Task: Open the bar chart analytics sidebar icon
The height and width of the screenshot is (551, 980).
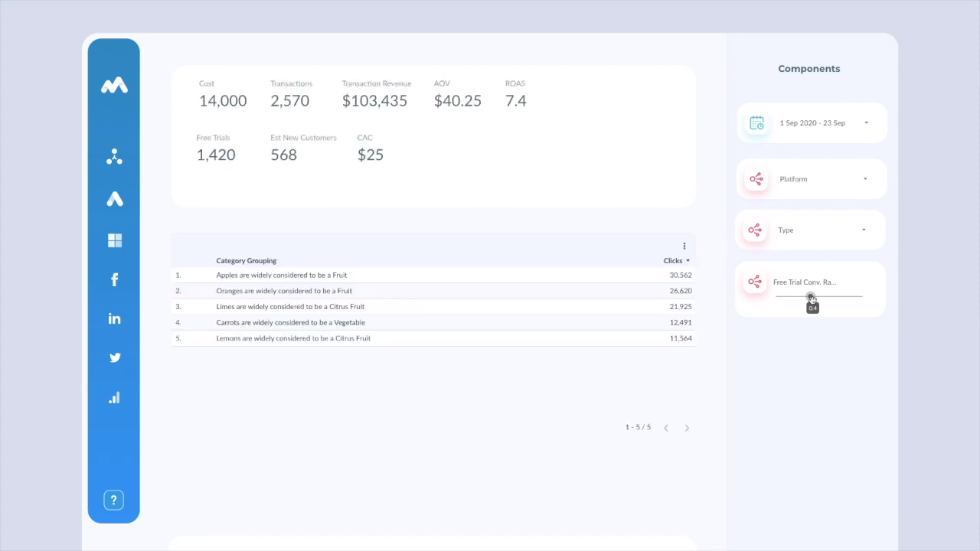Action: pyautogui.click(x=114, y=398)
